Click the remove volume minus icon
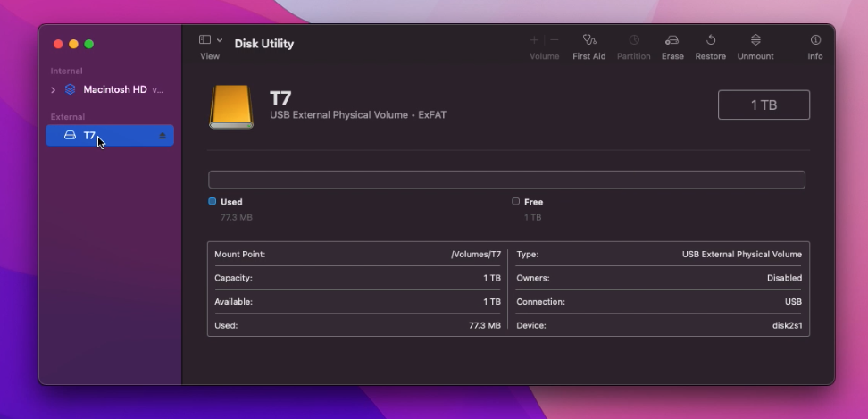Viewport: 868px width, 419px height. (x=555, y=40)
